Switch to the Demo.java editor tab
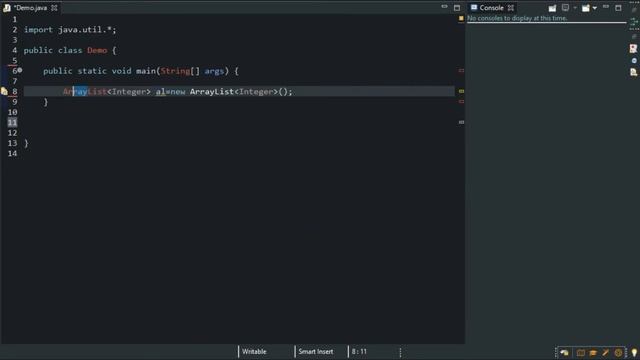 (x=31, y=8)
